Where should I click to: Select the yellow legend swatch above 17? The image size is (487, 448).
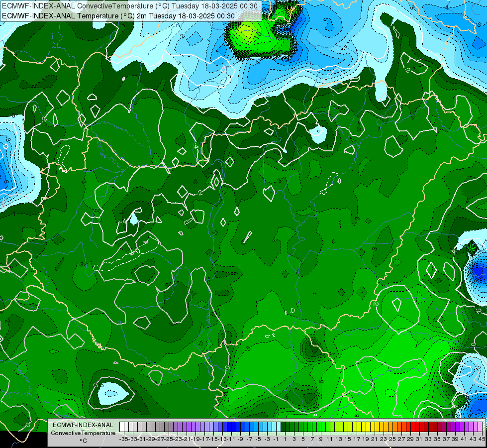[x=355, y=427]
